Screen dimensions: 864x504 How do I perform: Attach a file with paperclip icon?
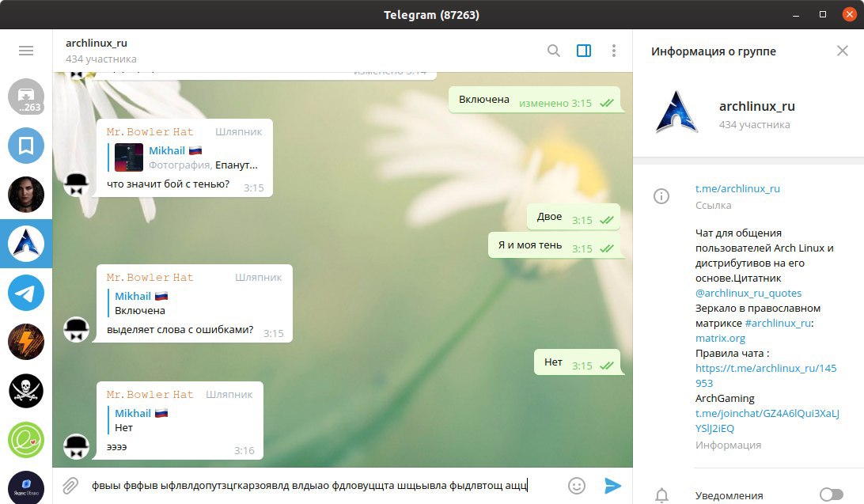pyautogui.click(x=70, y=486)
